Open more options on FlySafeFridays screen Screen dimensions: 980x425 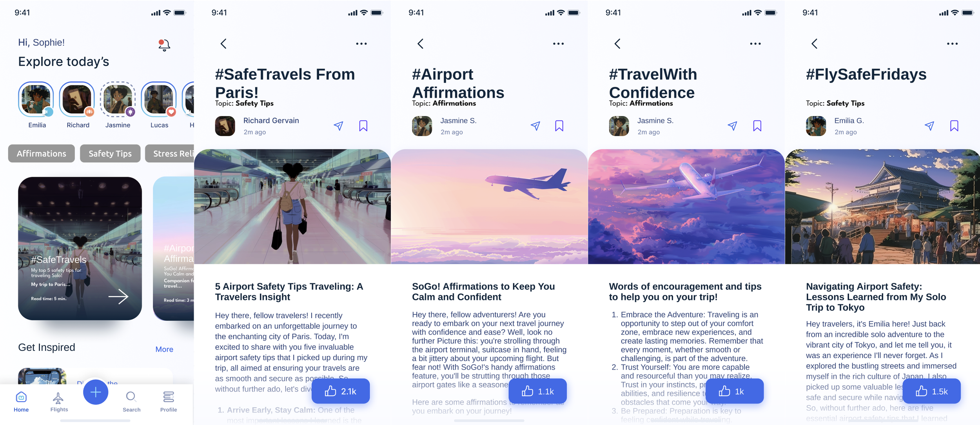tap(952, 44)
